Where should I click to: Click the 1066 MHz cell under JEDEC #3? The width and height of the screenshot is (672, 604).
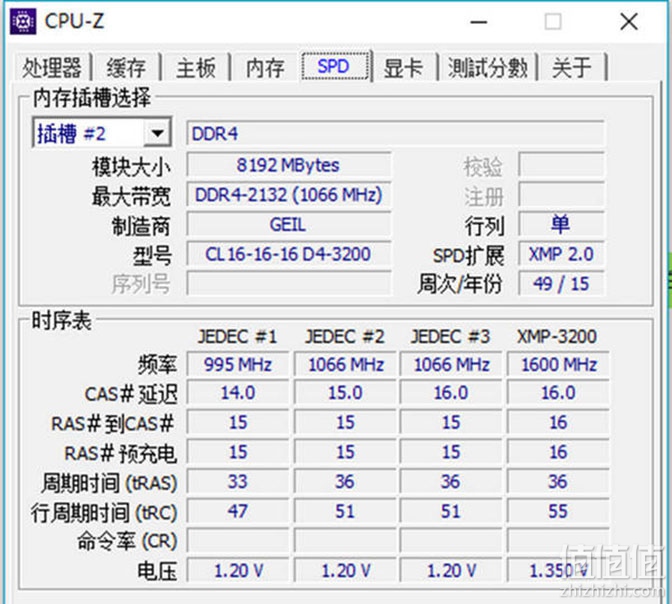(x=450, y=364)
